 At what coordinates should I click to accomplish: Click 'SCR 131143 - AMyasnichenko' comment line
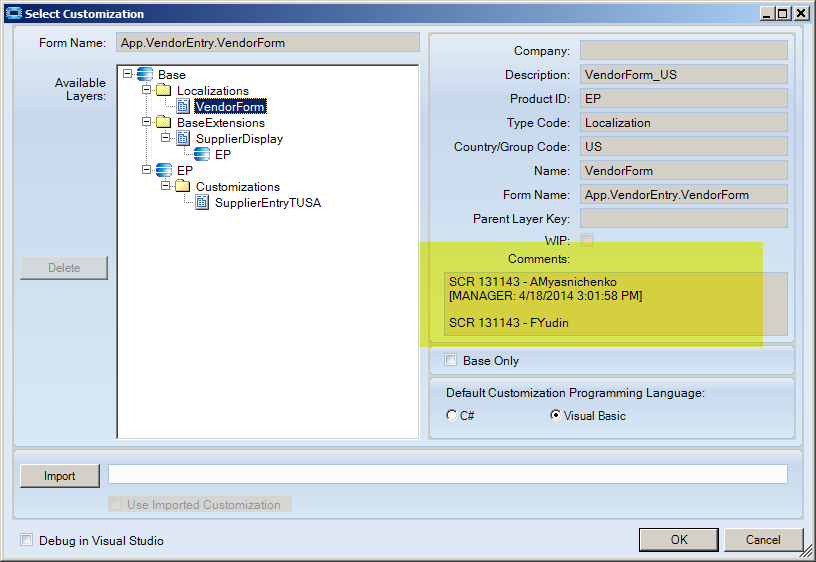pyautogui.click(x=533, y=282)
